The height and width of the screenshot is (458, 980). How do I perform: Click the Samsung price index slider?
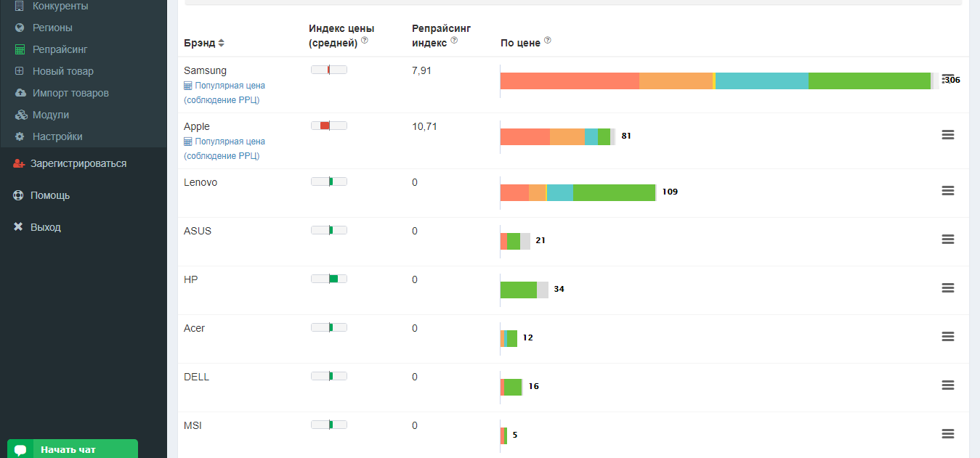pos(329,70)
